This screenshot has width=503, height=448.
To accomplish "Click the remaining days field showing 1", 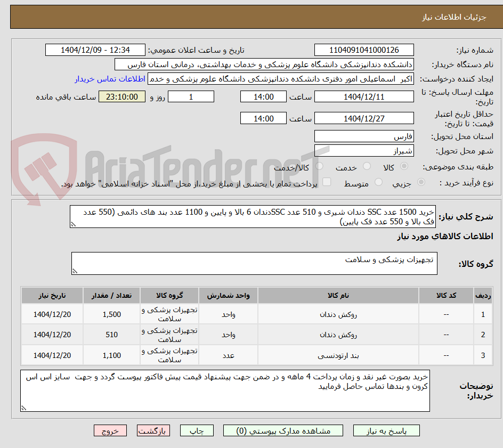I will (191, 96).
